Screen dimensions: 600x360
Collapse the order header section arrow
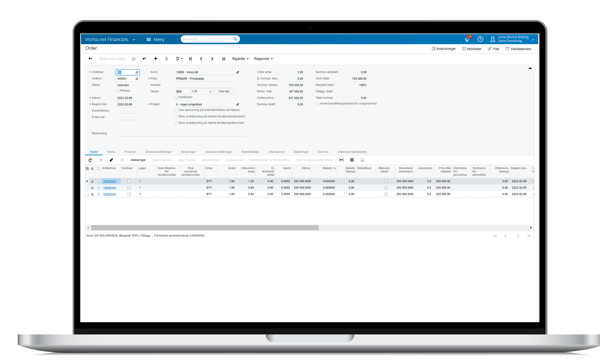pyautogui.click(x=530, y=68)
